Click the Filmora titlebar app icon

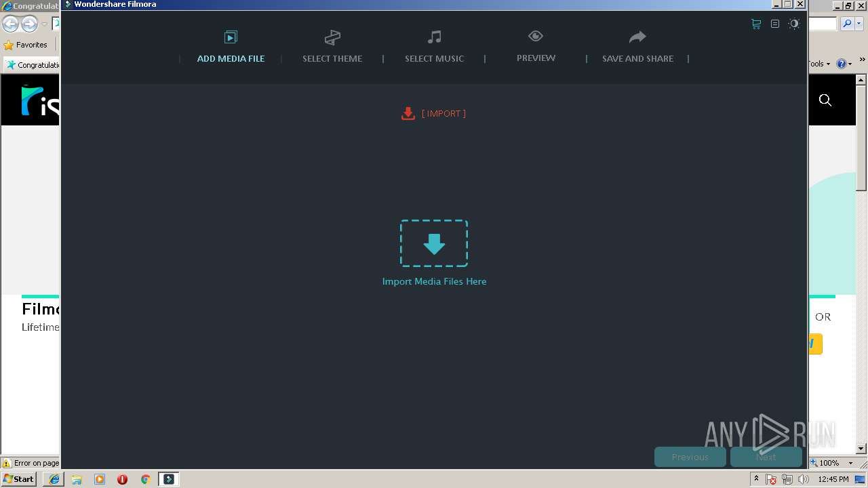click(68, 4)
